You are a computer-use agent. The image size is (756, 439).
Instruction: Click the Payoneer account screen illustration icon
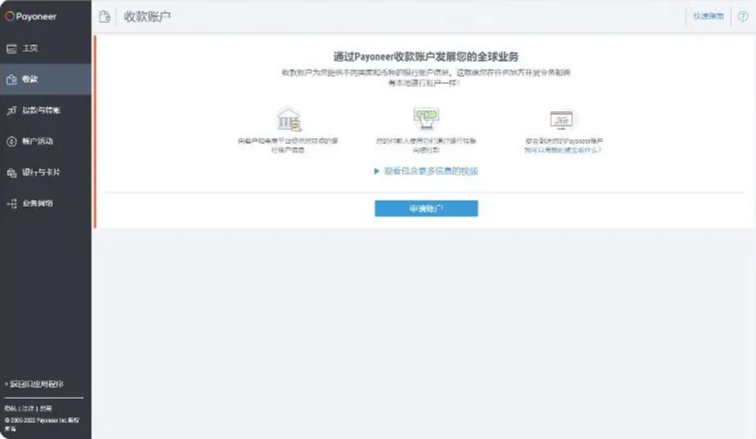click(x=562, y=120)
